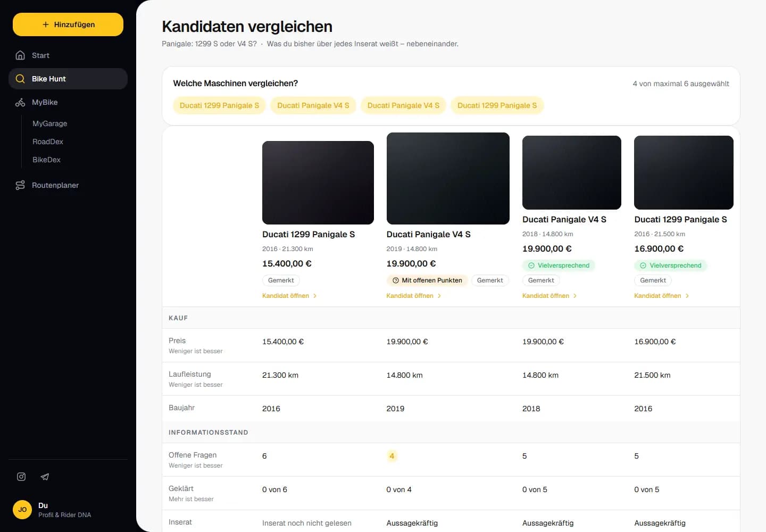Click the Ducati 1299 Panigale S title above 2016 · 21.500 km
Viewport: 766px width, 532px height.
680,219
